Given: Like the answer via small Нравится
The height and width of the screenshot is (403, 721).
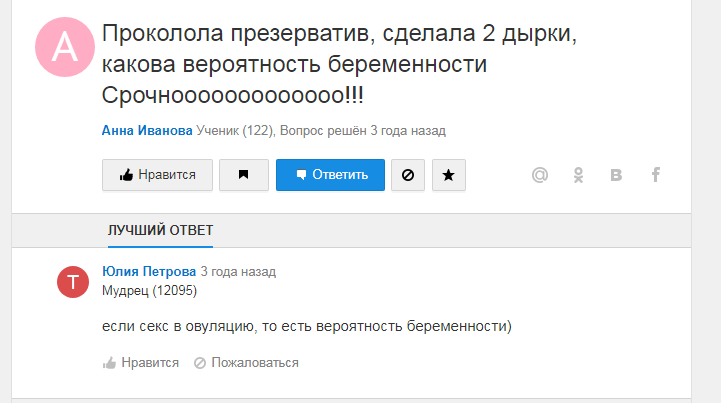Looking at the screenshot, I should (140, 363).
